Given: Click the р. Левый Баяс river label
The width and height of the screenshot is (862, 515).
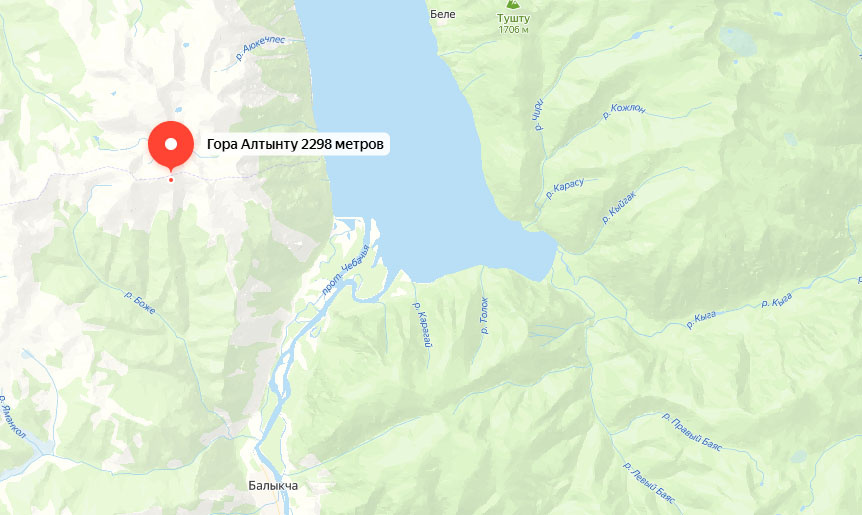Looking at the screenshot, I should (x=649, y=482).
